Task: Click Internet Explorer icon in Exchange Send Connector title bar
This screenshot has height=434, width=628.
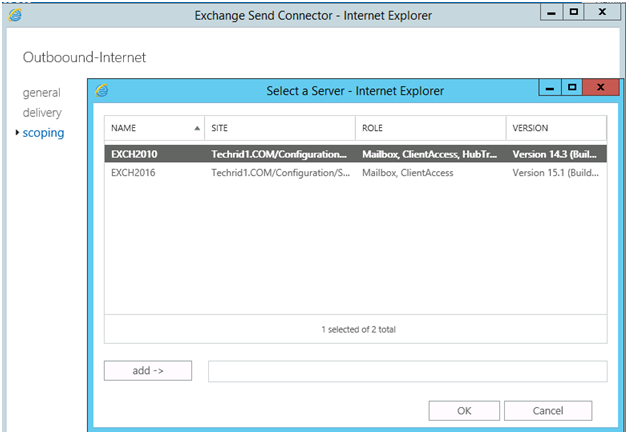Action: (x=15, y=15)
